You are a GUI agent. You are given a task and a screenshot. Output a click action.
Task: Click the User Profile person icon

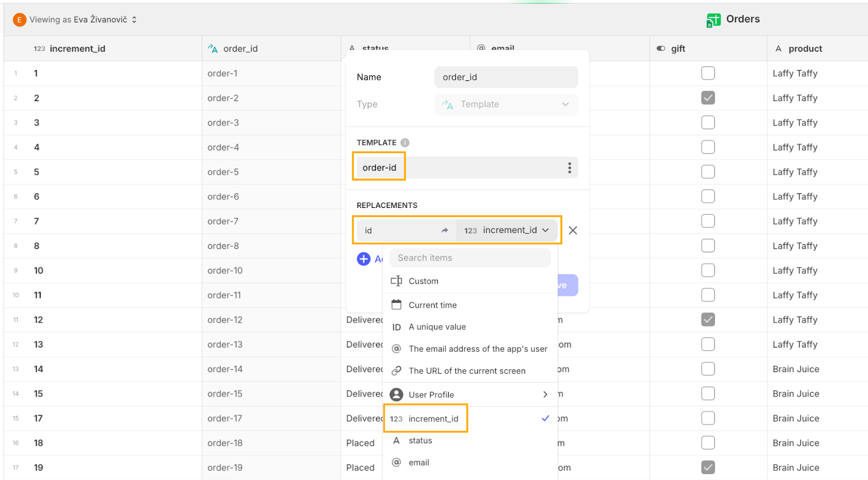pyautogui.click(x=397, y=394)
